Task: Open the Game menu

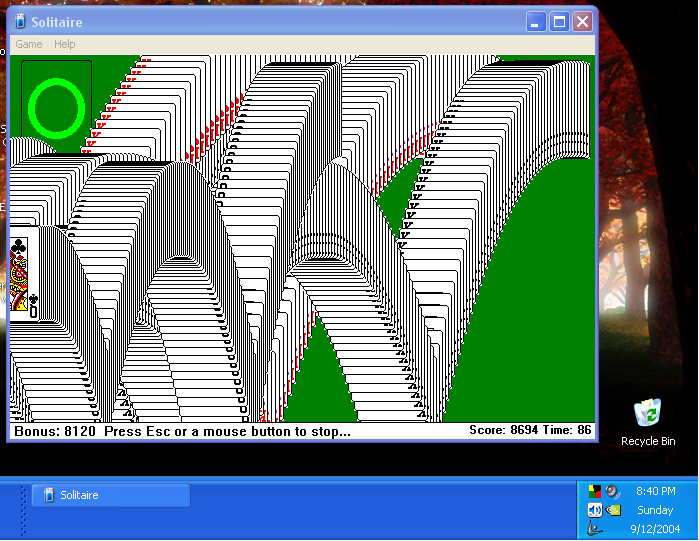Action: pos(29,44)
